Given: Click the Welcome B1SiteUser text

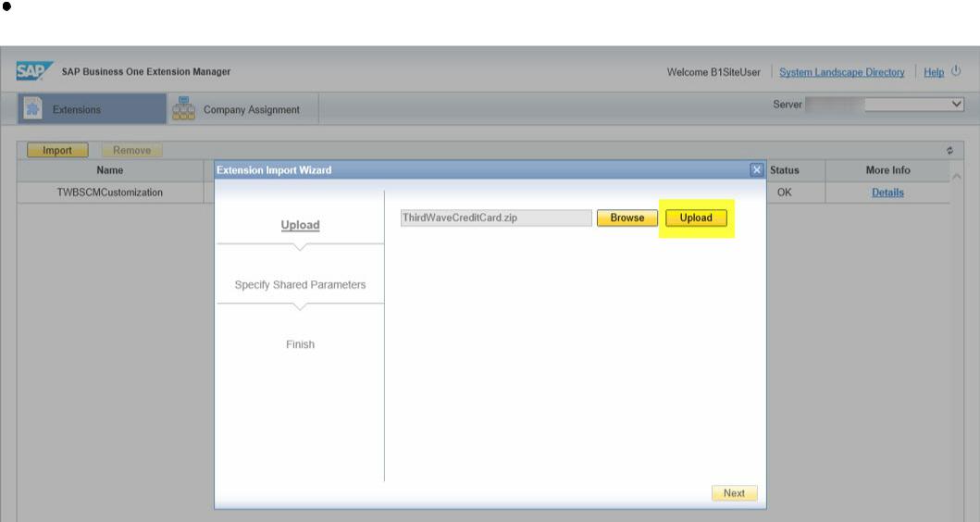Looking at the screenshot, I should tap(713, 72).
